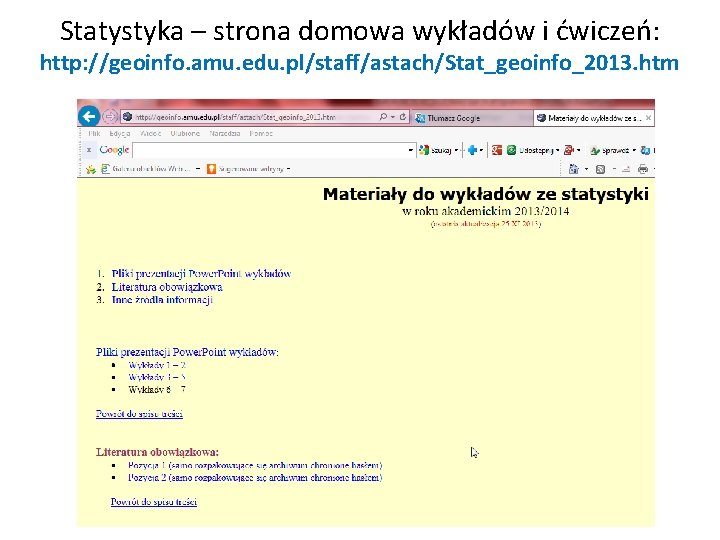Click the Pliki prezentacji PowerPoint wykładów: section heading
This screenshot has width=720, height=540.
click(187, 352)
